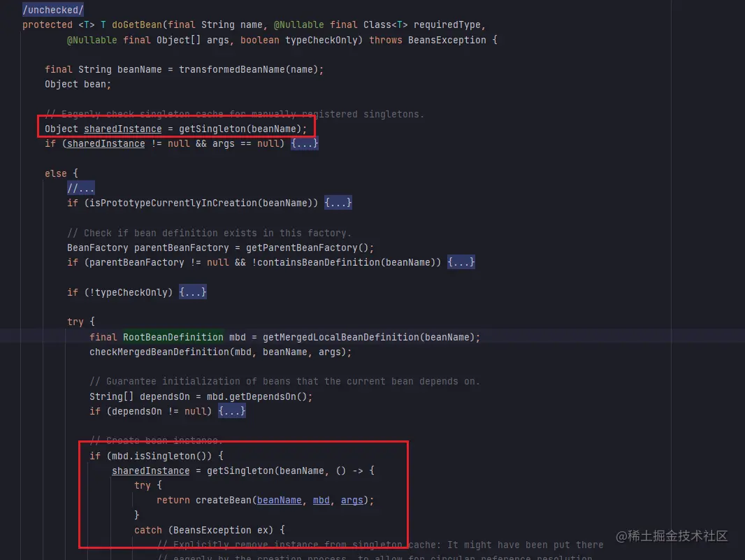
Task: Click the first @Nullable annotation before Class<T>
Action: tap(299, 24)
